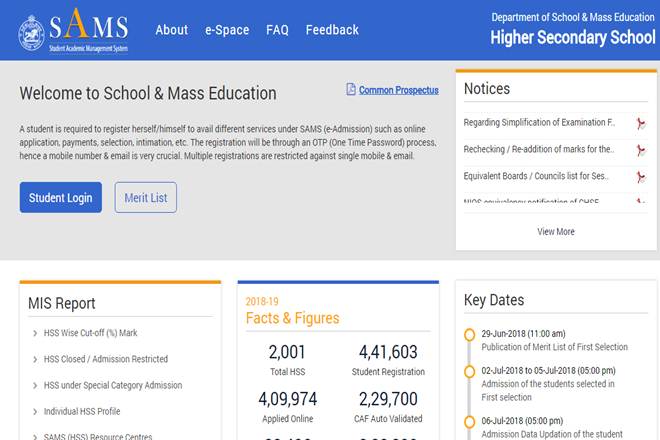The width and height of the screenshot is (660, 440).
Task: Expand HSS Closed / Admission Restricted item
Action: (105, 359)
